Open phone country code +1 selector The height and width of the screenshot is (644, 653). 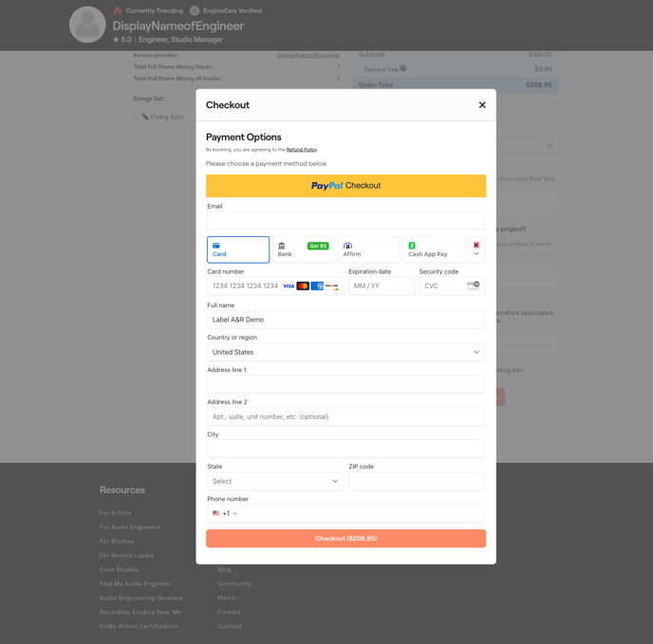(x=225, y=513)
